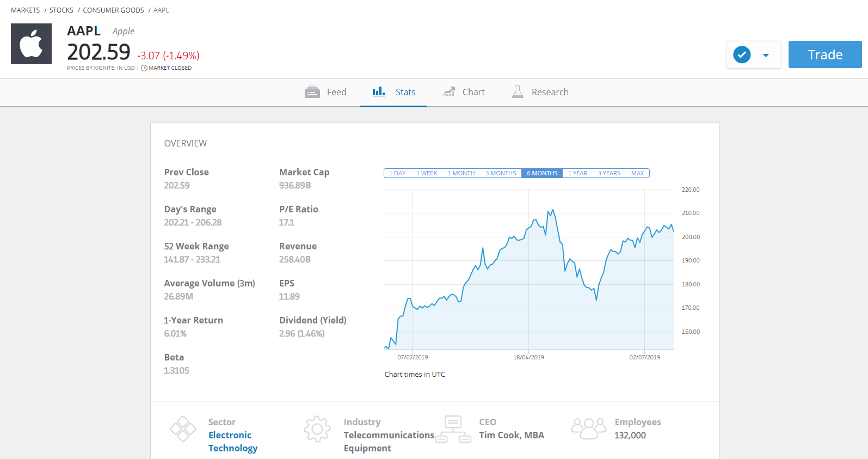Click the Industry gear icon

[317, 429]
